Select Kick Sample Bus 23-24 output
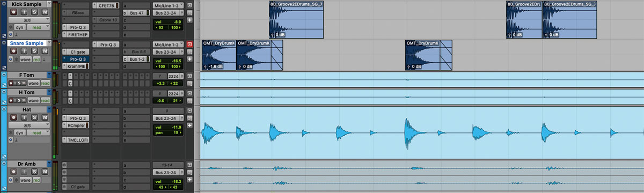 tap(168, 13)
